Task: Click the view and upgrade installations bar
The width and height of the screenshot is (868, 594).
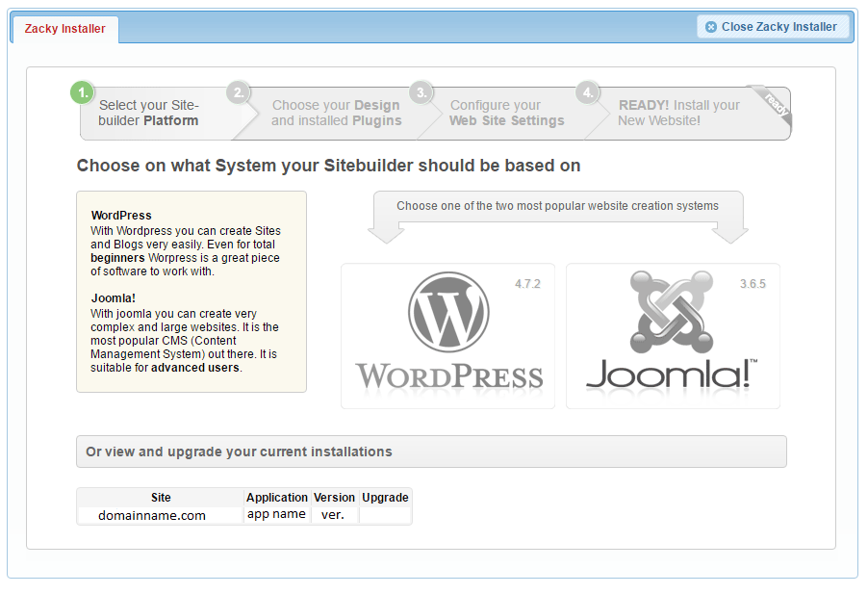Action: click(431, 452)
